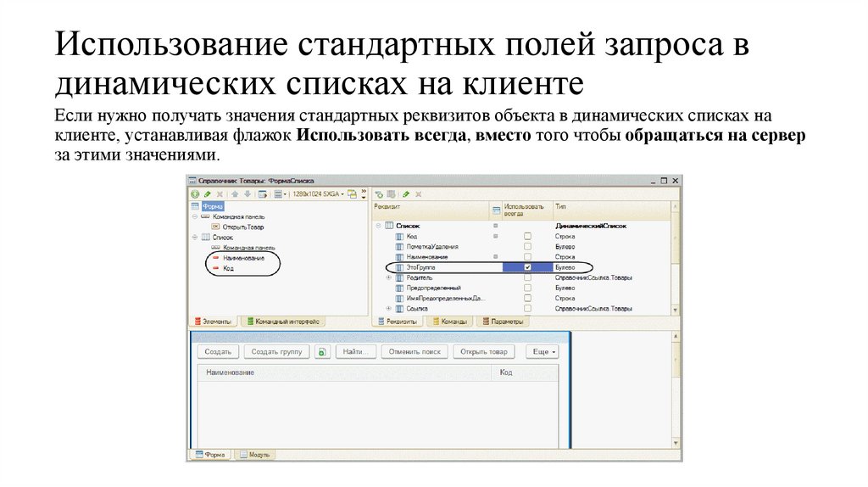
Task: Collapse the top Командная панель node
Action: [195, 216]
